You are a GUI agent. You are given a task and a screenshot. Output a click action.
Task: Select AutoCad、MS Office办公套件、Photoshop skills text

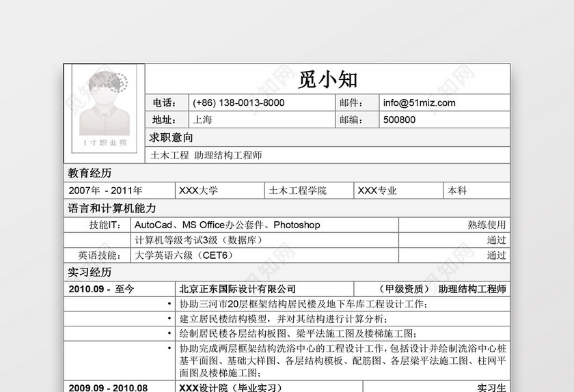228,225
